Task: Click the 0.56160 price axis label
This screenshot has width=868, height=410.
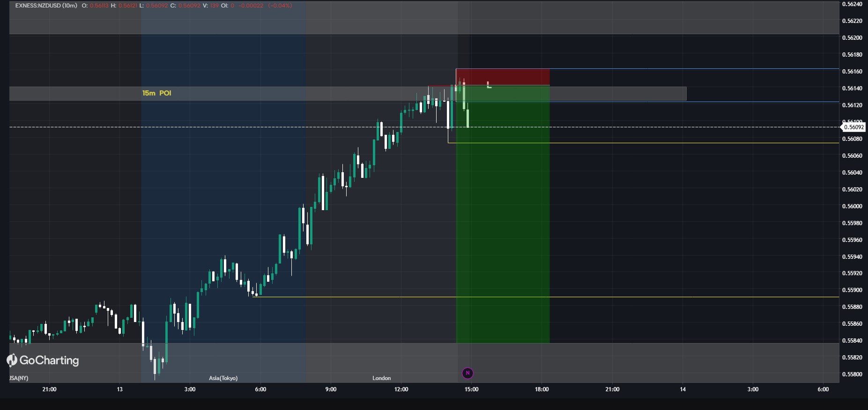Action: 852,72
